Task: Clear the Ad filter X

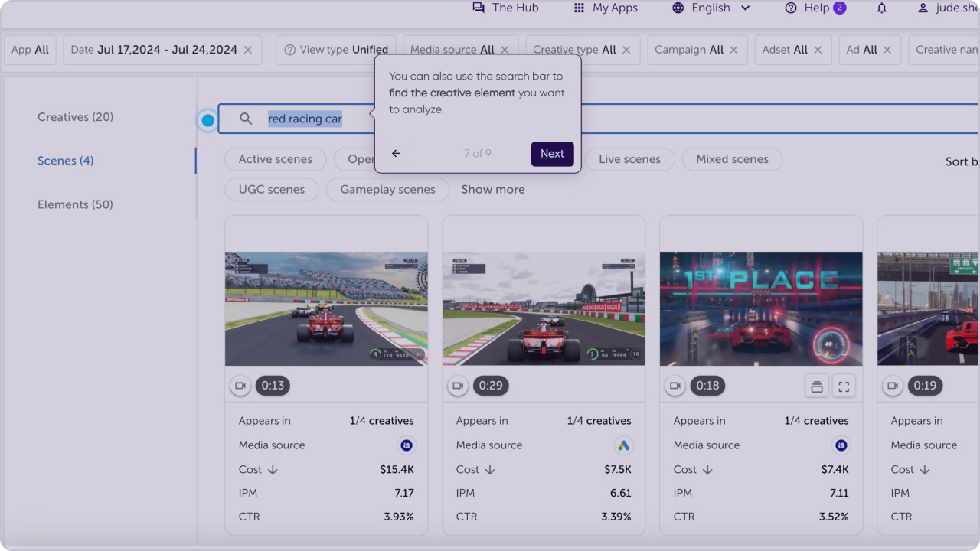Action: [887, 50]
